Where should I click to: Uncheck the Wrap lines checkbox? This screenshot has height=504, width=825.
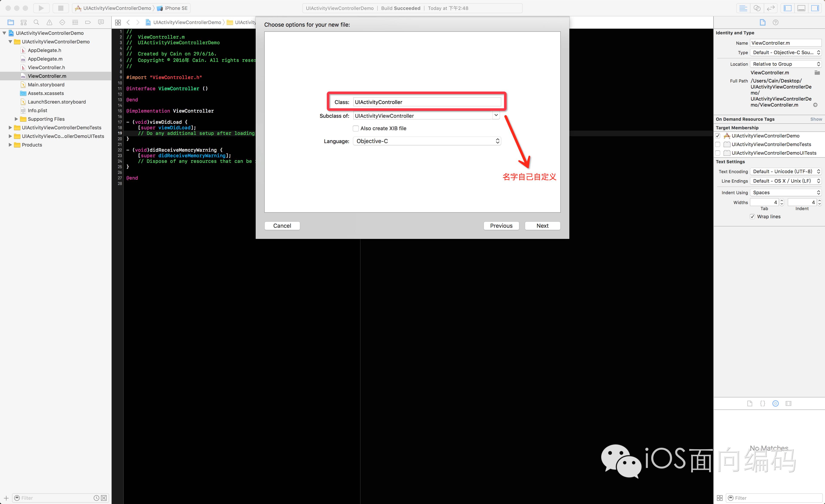tap(752, 217)
